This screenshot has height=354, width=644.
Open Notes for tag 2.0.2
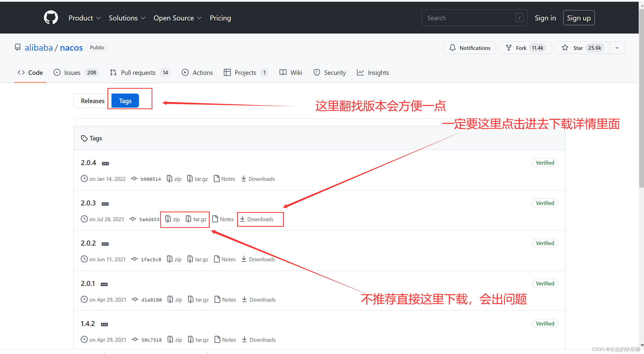[225, 259]
